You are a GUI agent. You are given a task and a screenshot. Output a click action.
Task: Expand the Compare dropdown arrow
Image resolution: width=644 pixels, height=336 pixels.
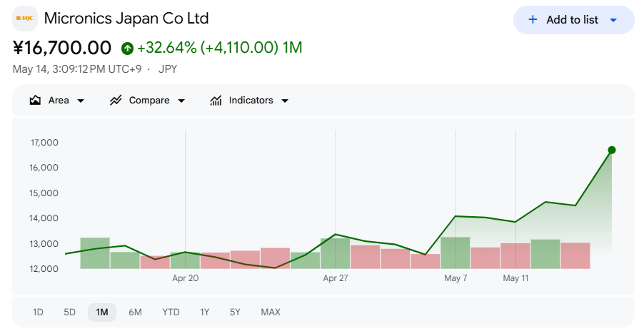pyautogui.click(x=181, y=101)
